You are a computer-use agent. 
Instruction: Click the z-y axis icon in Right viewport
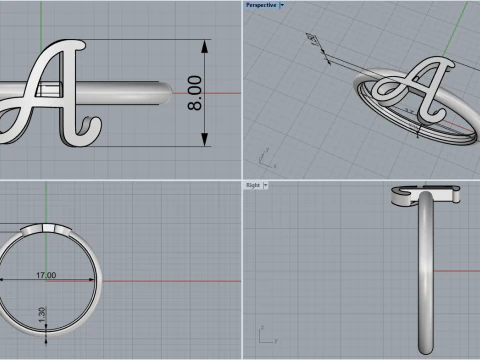click(x=268, y=335)
